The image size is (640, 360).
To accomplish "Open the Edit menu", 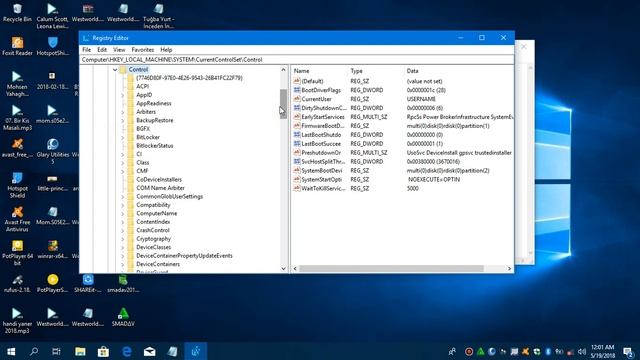I will (x=102, y=49).
